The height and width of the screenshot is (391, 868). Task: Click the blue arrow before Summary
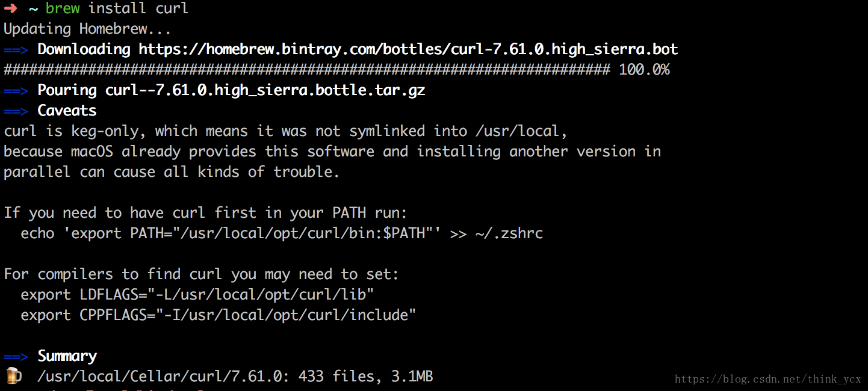pos(16,356)
